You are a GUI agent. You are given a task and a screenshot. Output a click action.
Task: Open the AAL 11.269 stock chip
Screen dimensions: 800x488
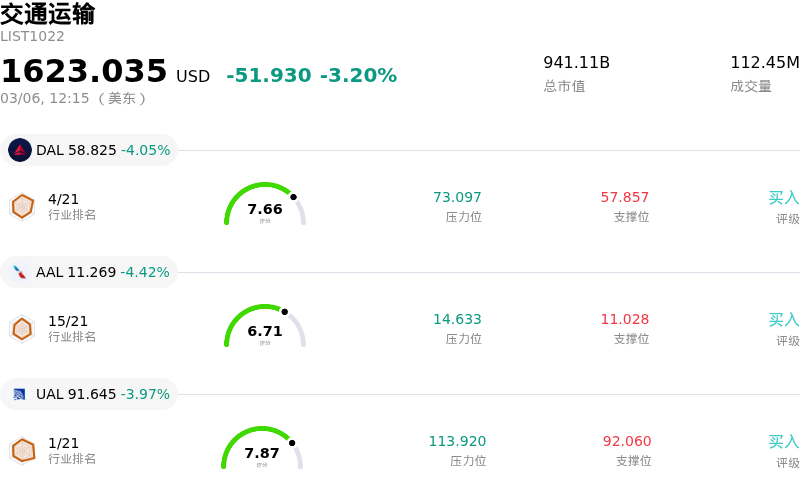coord(90,272)
